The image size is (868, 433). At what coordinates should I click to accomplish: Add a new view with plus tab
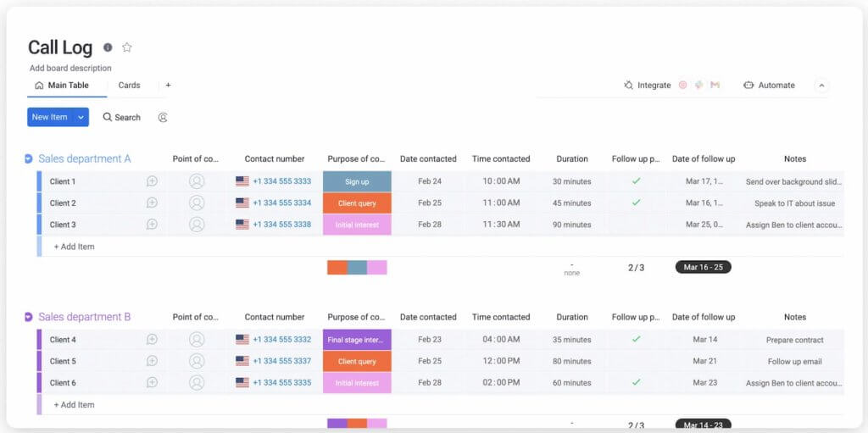pos(169,86)
